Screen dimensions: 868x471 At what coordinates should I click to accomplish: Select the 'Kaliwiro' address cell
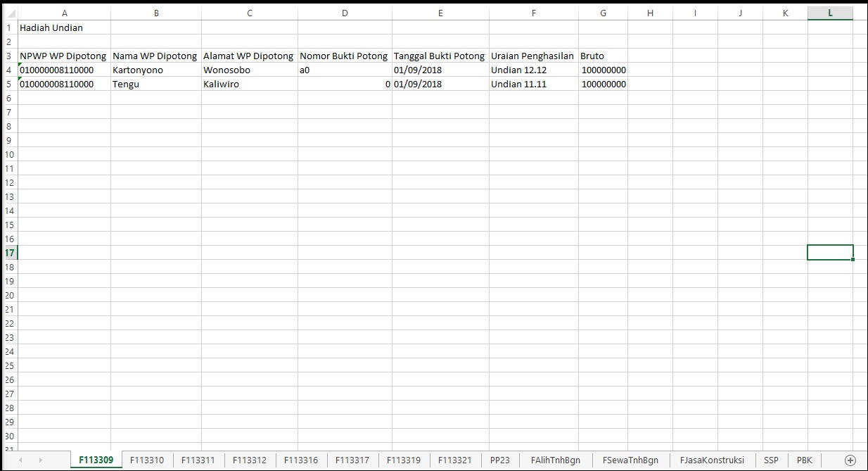(x=250, y=84)
